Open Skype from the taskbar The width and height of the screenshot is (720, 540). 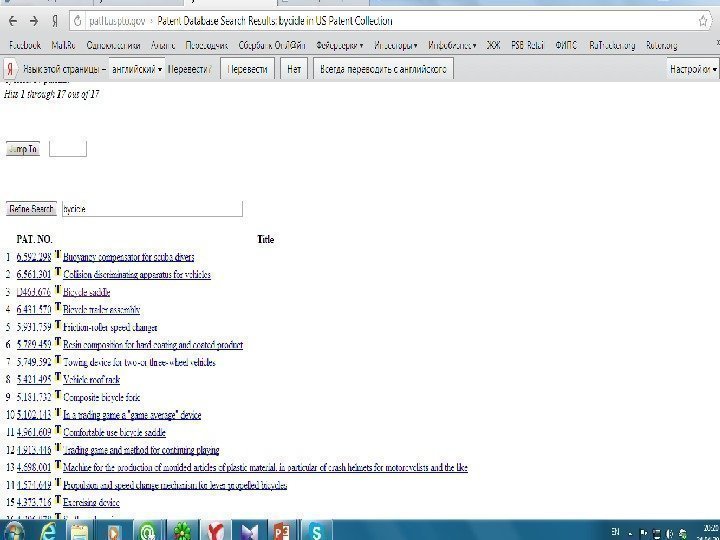[316, 531]
